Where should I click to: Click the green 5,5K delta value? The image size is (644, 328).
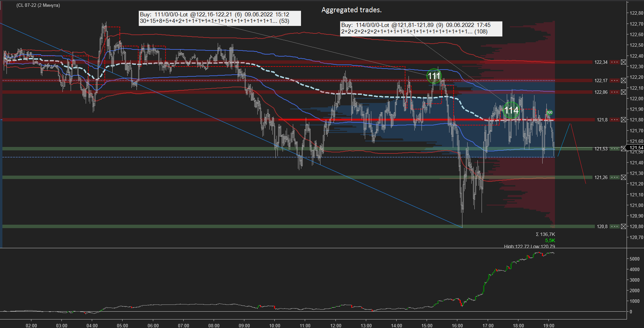550,240
